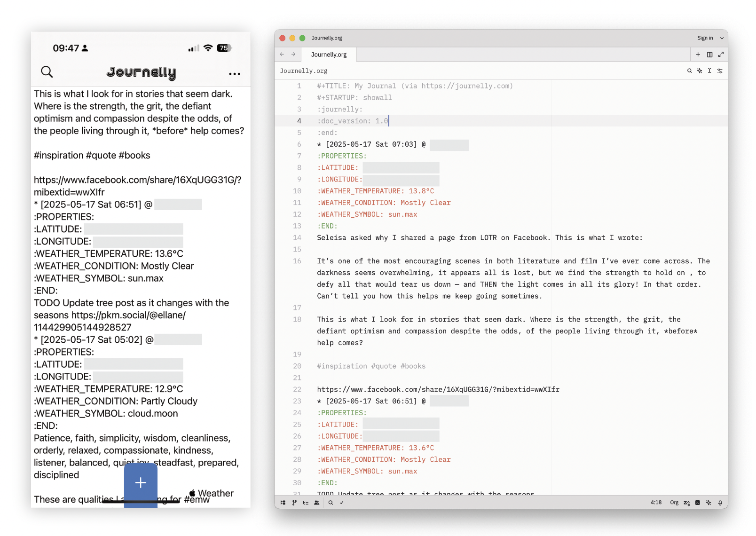Click the #inspiration #quote #books line in editor
Image resolution: width=756 pixels, height=536 pixels.
pos(371,366)
